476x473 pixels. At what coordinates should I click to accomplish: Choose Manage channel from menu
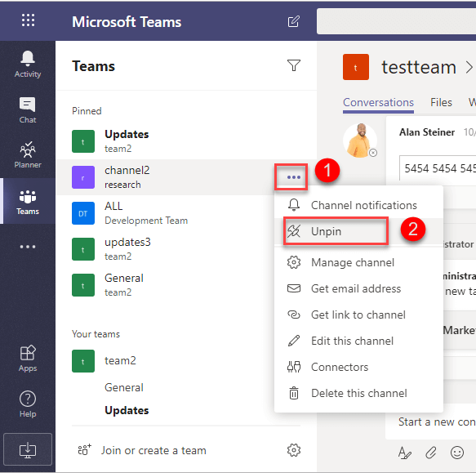pyautogui.click(x=358, y=262)
